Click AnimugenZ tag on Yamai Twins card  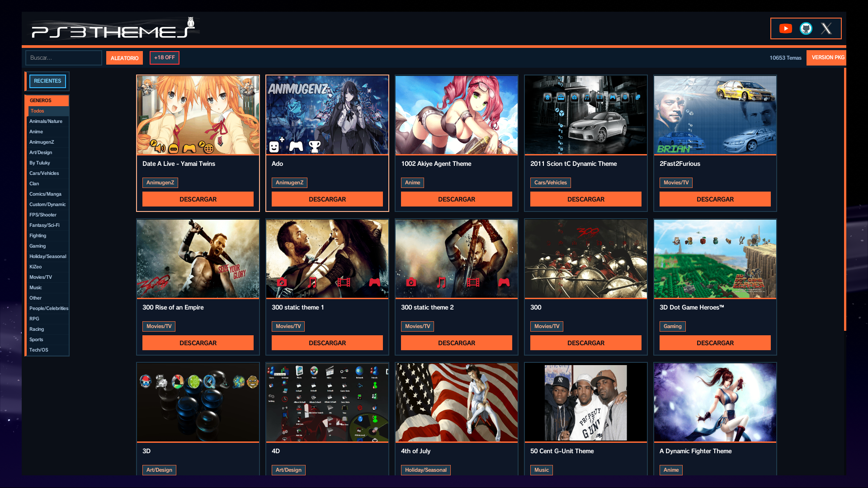[160, 183]
